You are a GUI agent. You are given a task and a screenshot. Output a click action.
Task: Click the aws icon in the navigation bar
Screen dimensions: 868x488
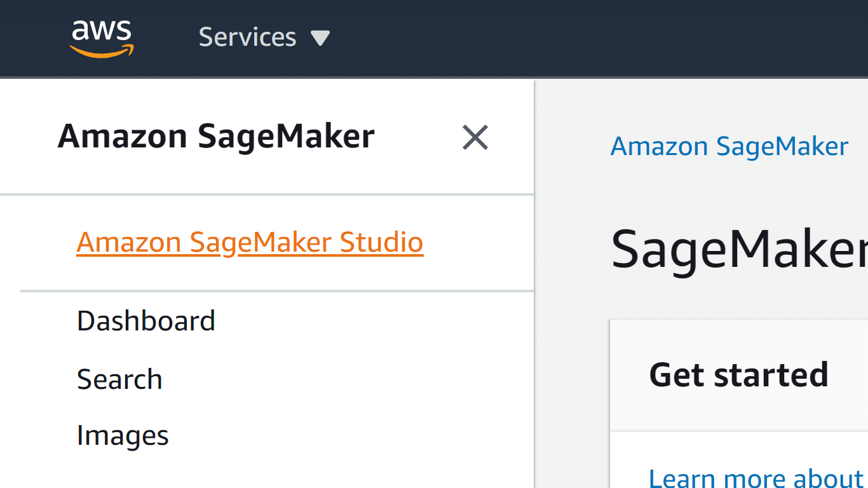tap(102, 37)
